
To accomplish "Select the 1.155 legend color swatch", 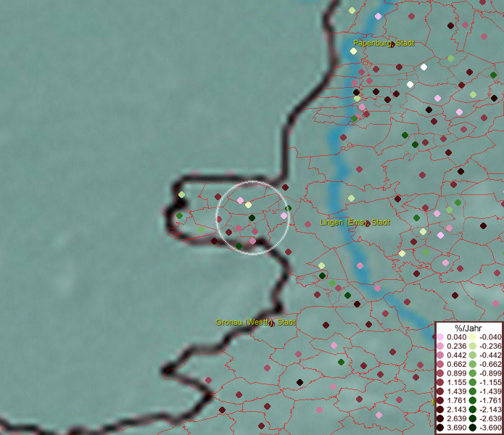I will click(x=440, y=383).
